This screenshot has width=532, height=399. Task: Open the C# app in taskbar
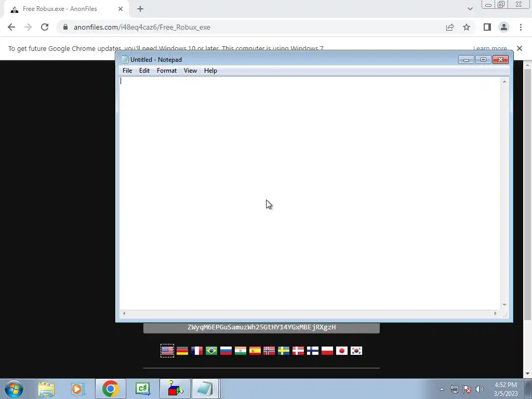click(143, 389)
